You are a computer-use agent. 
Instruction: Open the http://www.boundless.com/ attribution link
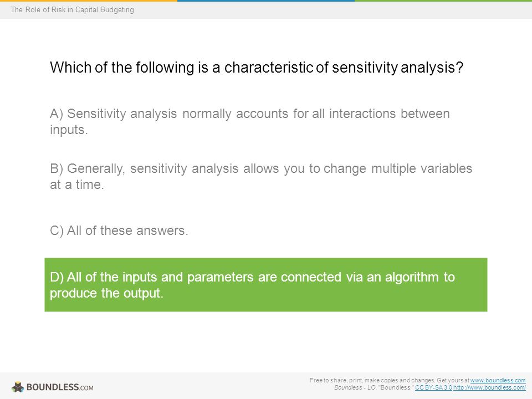489,387
